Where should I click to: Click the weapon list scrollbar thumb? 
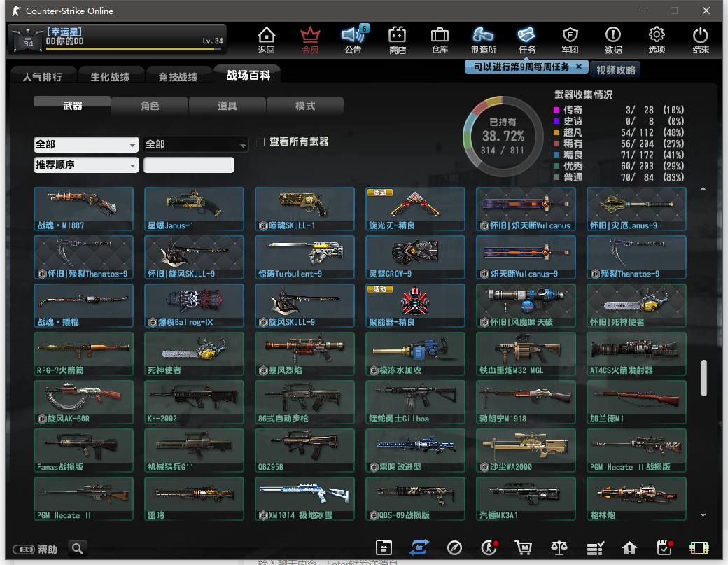pyautogui.click(x=703, y=377)
